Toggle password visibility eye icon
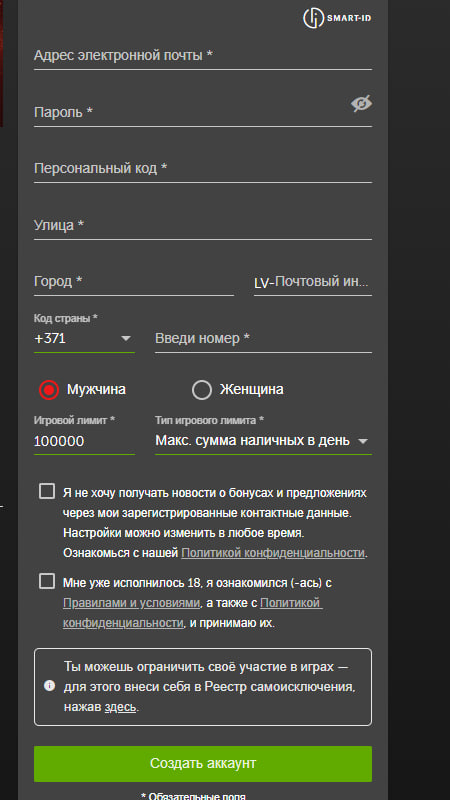The width and height of the screenshot is (450, 800). coord(361,104)
